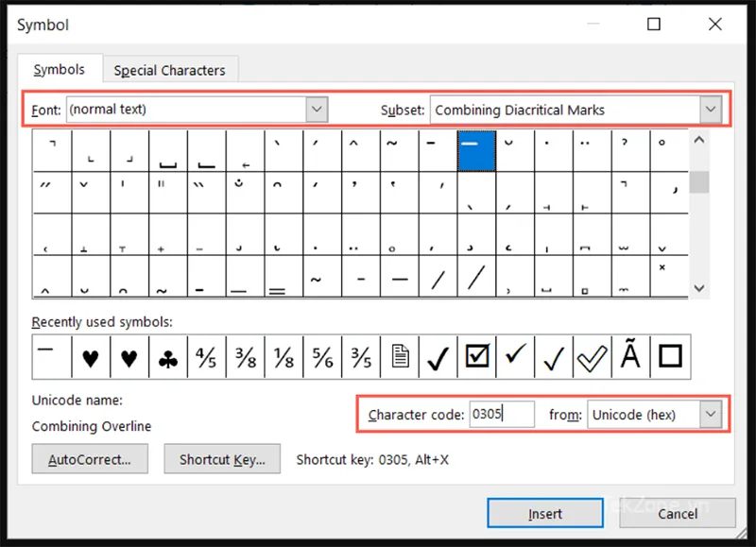Choose the breve symbol right of the selected cell
Screen dimensions: 756x547
(x=515, y=151)
